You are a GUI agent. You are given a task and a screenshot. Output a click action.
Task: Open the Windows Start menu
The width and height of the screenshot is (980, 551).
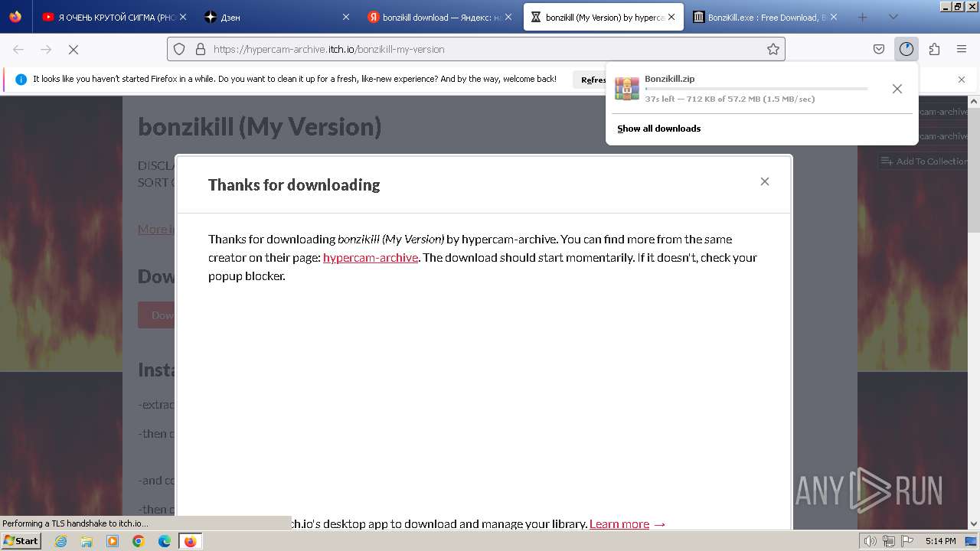click(x=21, y=541)
